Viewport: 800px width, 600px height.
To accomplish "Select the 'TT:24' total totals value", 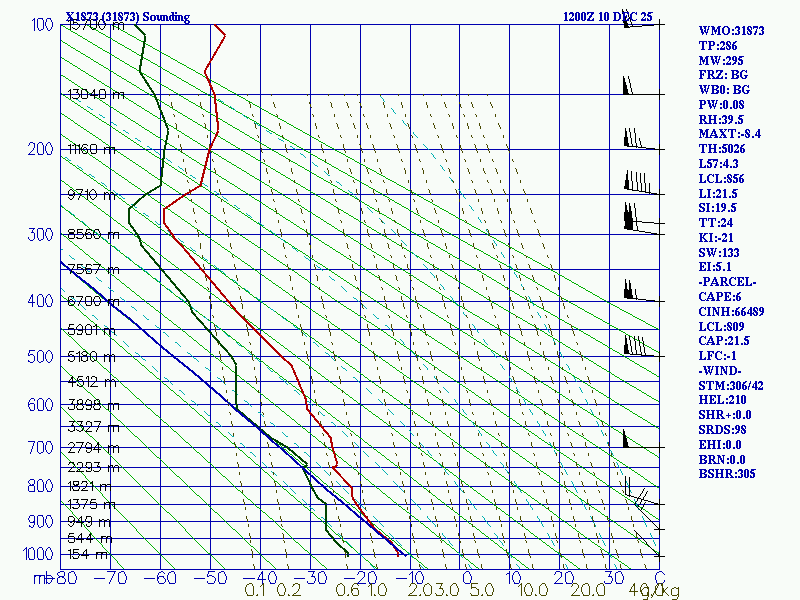I will click(715, 222).
